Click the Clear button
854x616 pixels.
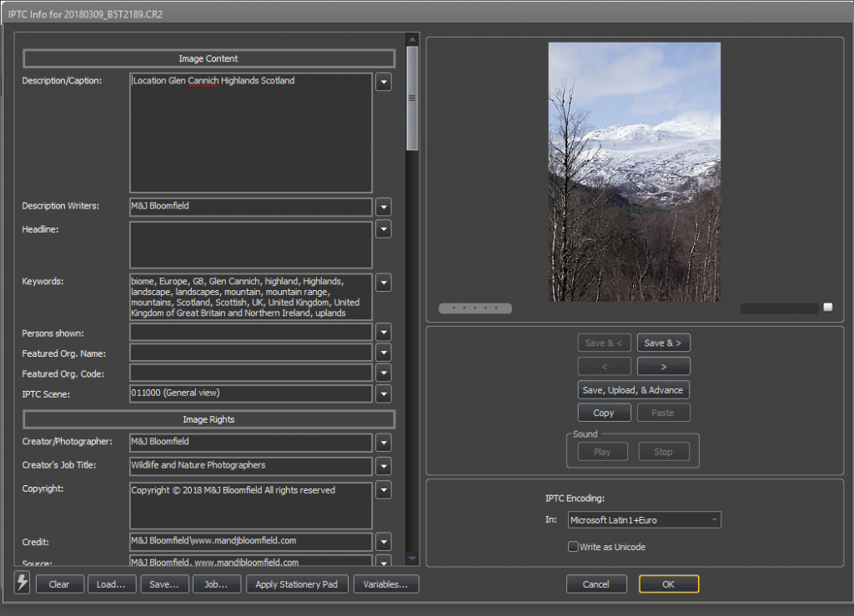click(x=60, y=583)
